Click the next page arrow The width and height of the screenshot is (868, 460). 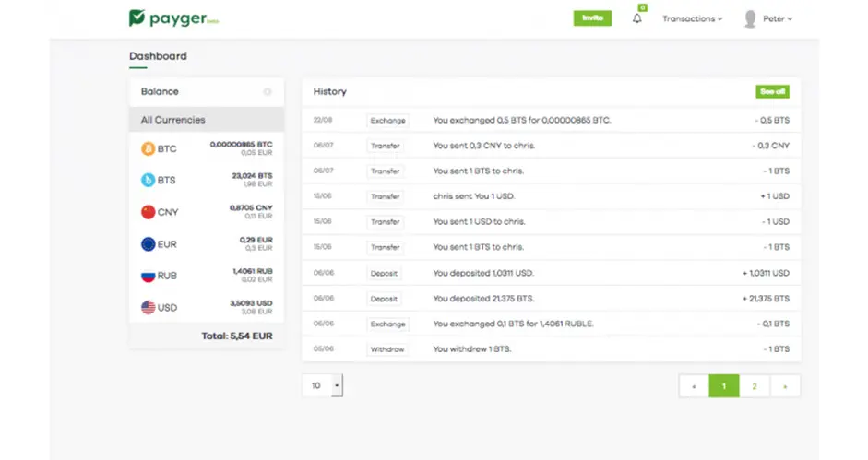coord(785,386)
